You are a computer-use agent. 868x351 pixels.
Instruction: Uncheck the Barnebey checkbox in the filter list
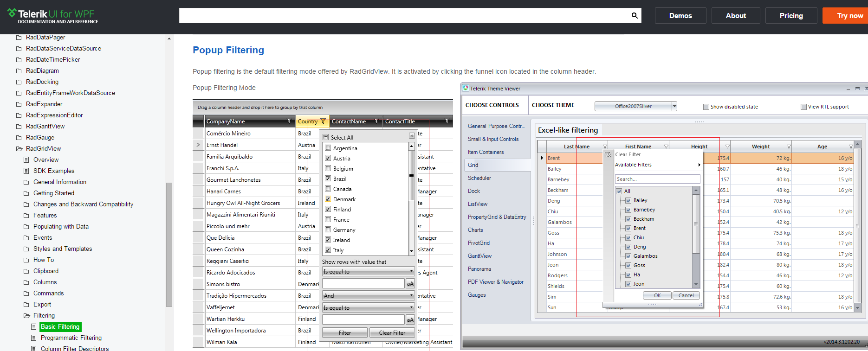[x=628, y=210]
